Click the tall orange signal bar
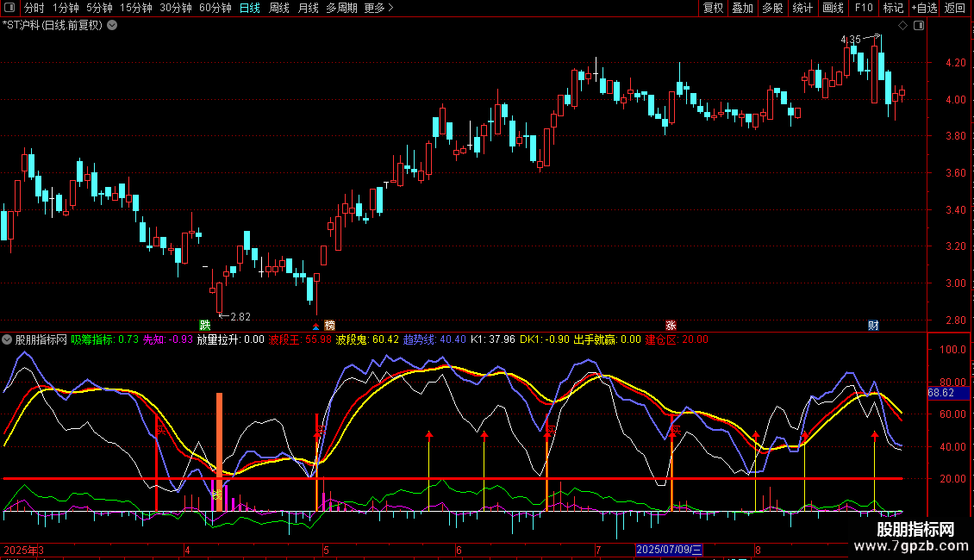974x560 pixels. [x=219, y=452]
